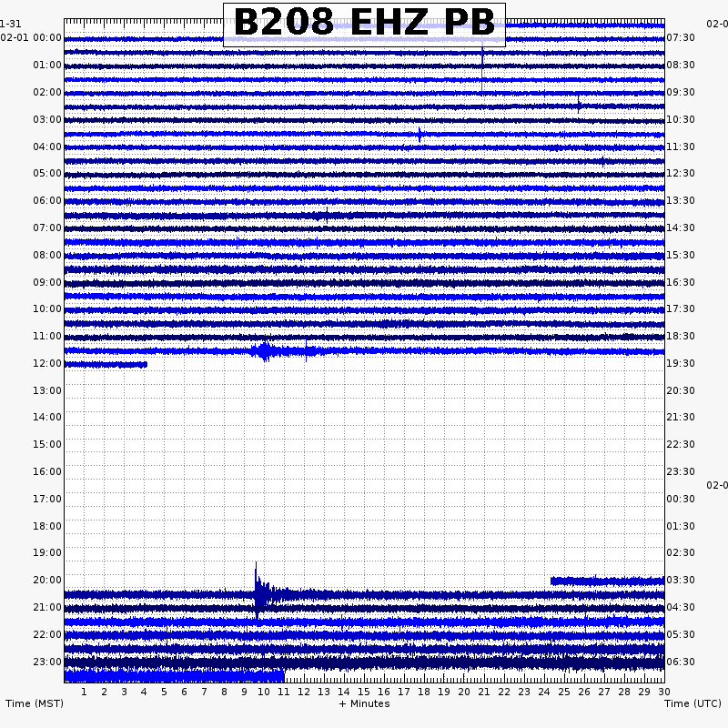The width and height of the screenshot is (728, 728).
Task: Click the 16:00 MST time label
Action: [x=47, y=471]
